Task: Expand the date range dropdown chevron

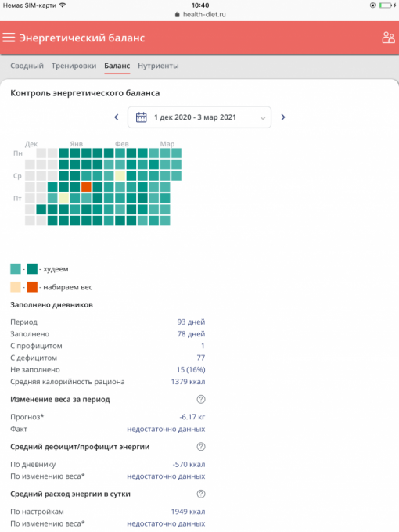Action: [263, 117]
